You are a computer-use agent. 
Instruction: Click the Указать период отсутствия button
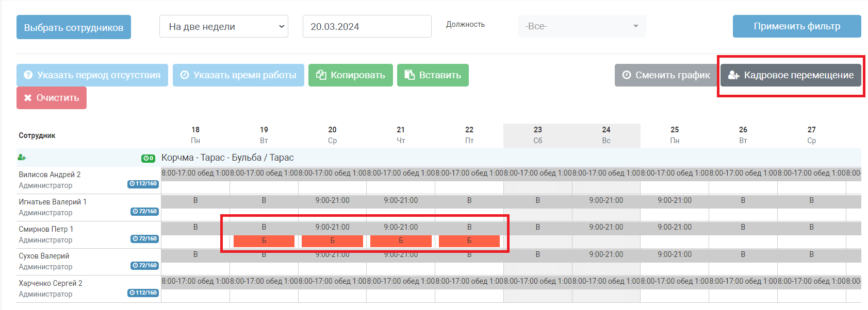92,75
